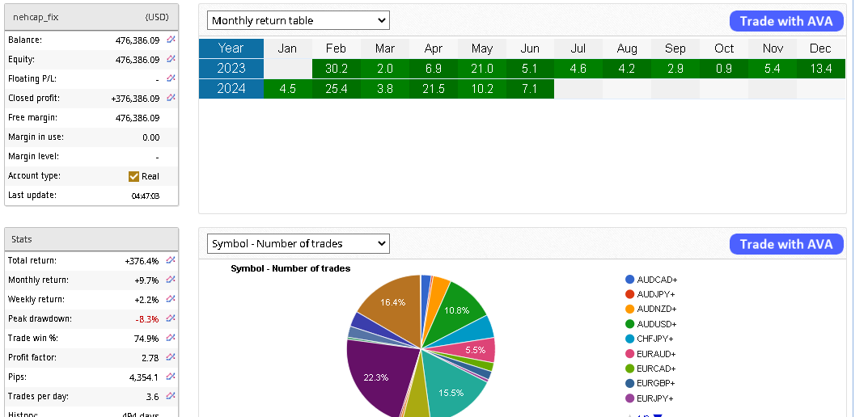Click the AUDCAD+ legend color dot
The width and height of the screenshot is (868, 417).
click(x=629, y=280)
